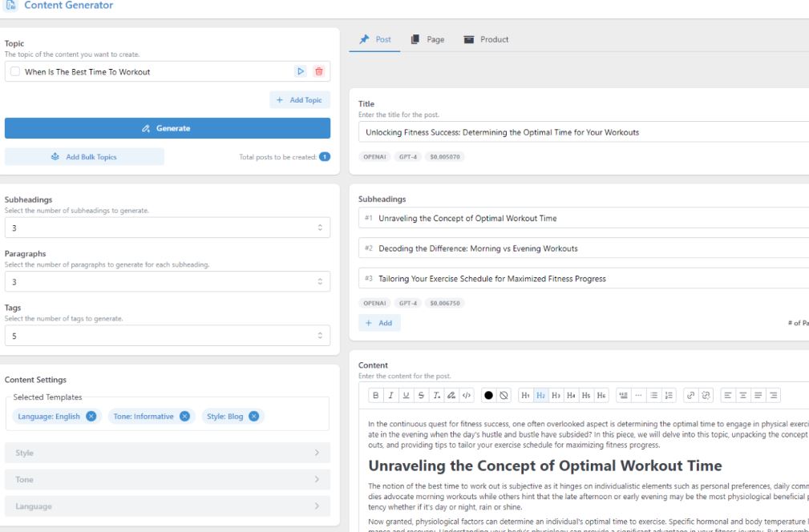Viewport: 809px width, 532px height.
Task: Edit subheading #2 Morning vs Evening field
Action: tap(584, 248)
